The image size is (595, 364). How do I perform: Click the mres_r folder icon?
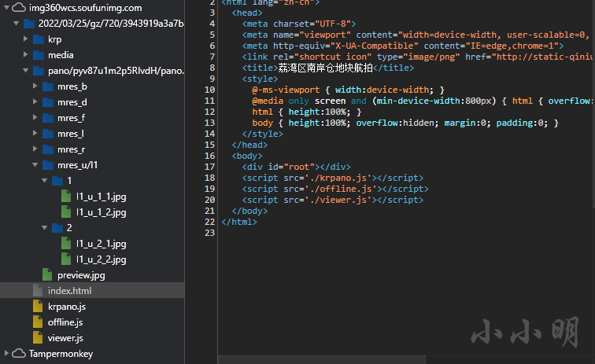point(48,150)
